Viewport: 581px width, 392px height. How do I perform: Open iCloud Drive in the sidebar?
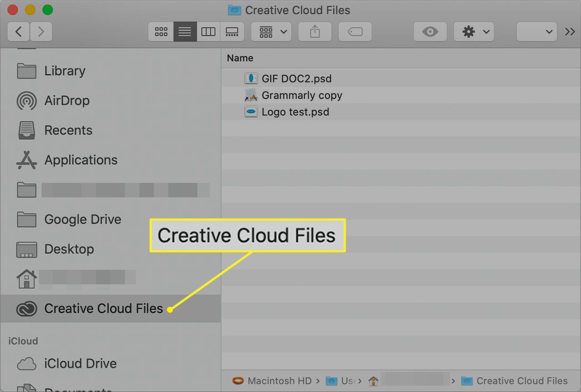click(x=110, y=363)
